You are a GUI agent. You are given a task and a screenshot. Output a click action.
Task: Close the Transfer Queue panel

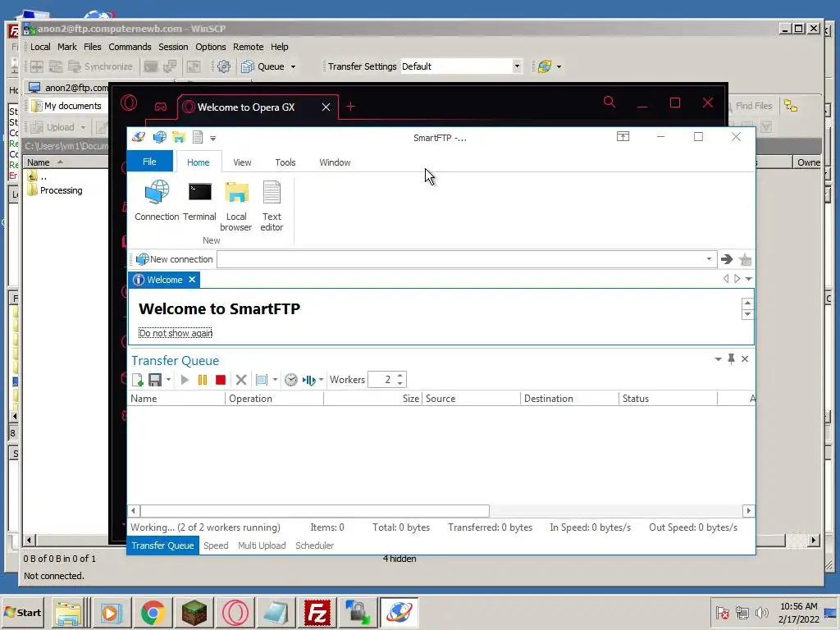click(x=745, y=359)
